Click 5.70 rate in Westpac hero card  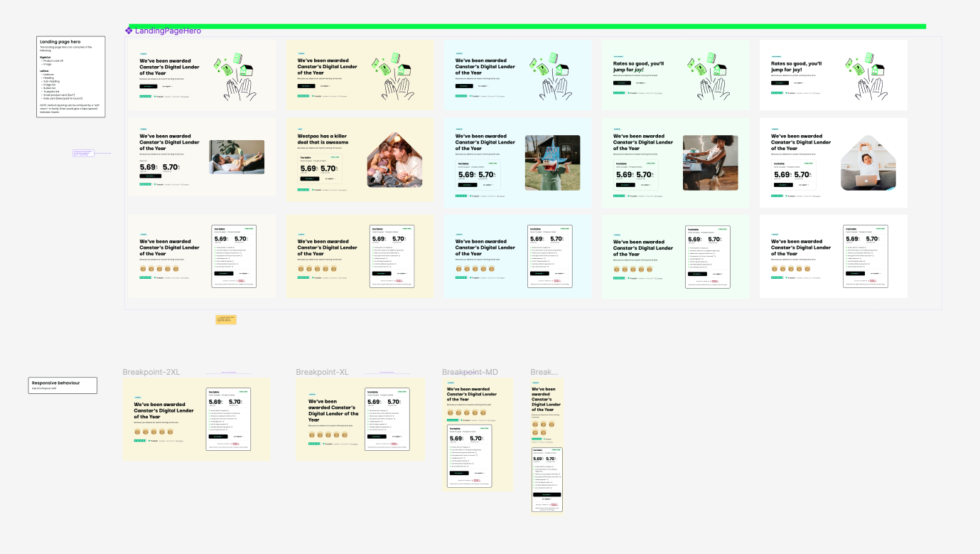[x=329, y=169]
